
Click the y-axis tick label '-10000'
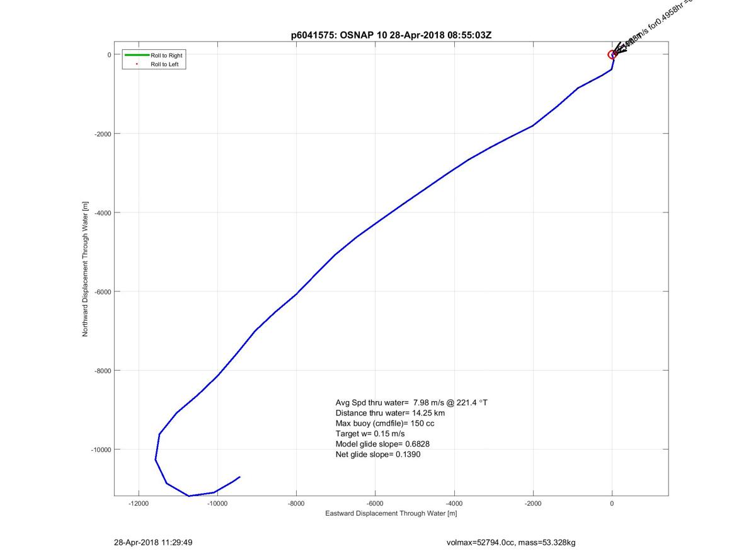(x=101, y=450)
